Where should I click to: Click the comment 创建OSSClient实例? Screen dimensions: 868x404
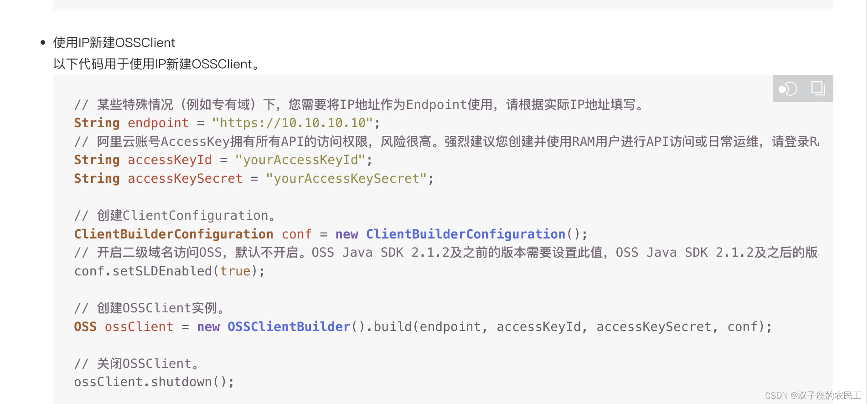pos(150,307)
